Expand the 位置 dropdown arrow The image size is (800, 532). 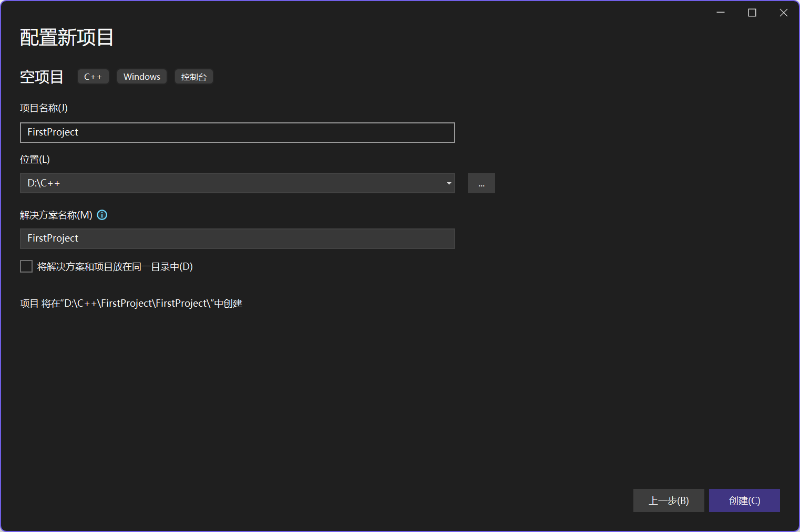coord(449,183)
